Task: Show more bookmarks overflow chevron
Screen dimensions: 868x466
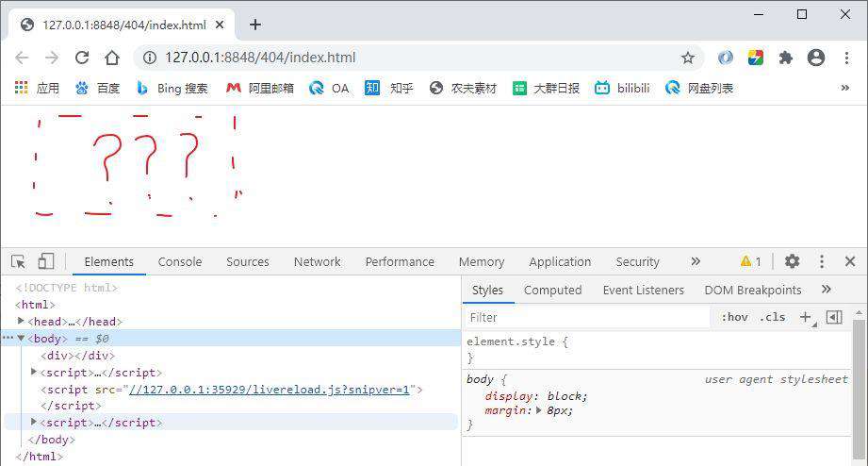Action: [844, 88]
